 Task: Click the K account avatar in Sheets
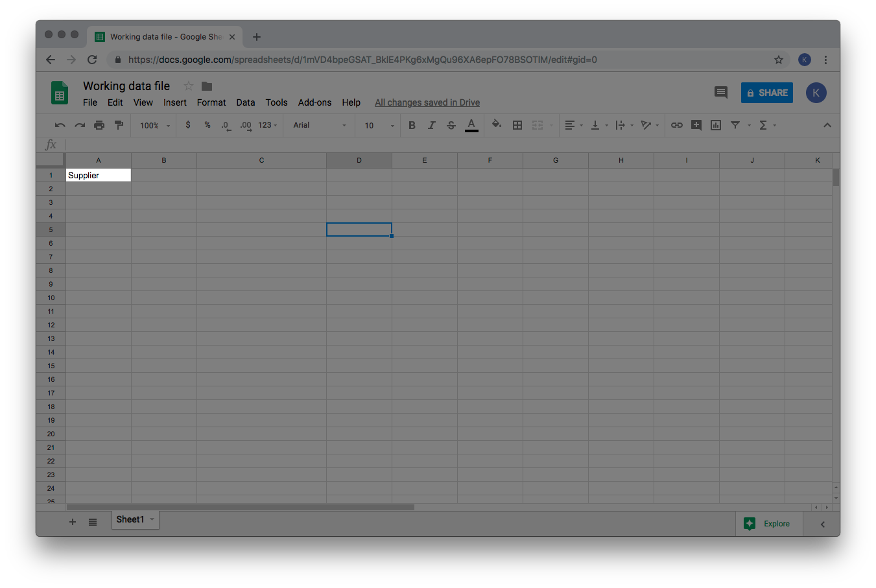click(x=816, y=93)
